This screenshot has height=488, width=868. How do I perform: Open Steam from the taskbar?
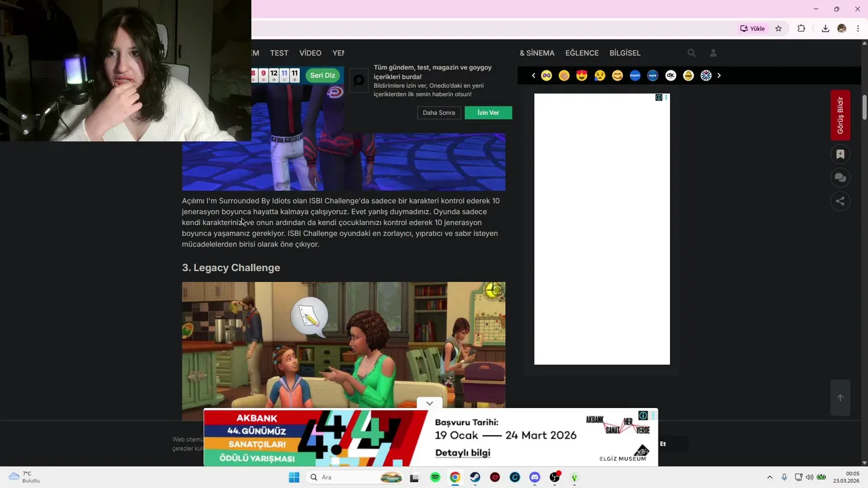pos(475,477)
